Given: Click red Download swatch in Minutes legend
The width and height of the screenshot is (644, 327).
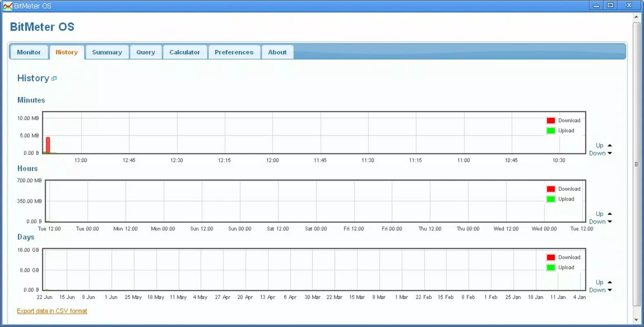Looking at the screenshot, I should click(x=551, y=121).
